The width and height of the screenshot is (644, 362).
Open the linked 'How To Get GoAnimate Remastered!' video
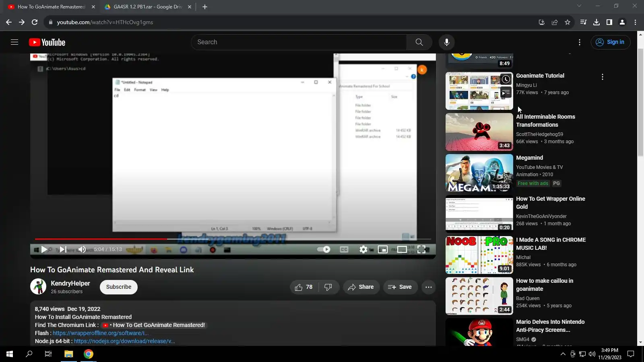point(154,325)
